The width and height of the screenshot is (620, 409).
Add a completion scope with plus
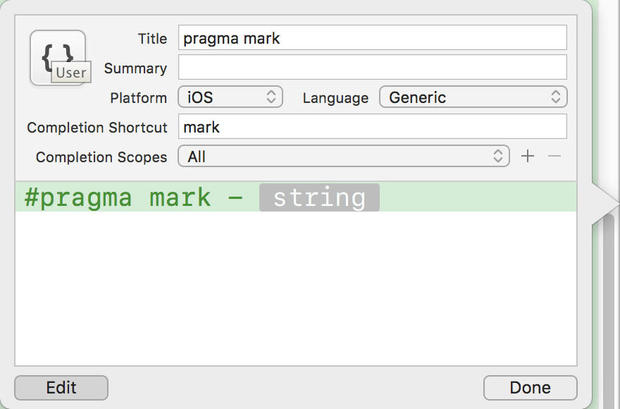click(528, 157)
